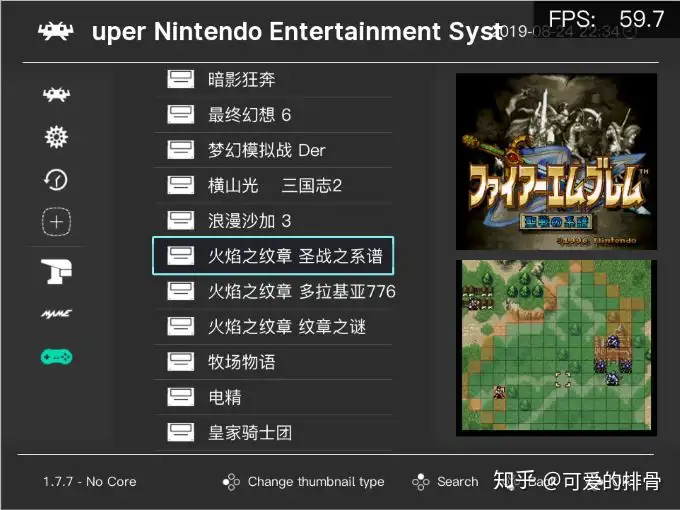Select game 浪漫沙加 3
The height and width of the screenshot is (510, 680).
[273, 221]
